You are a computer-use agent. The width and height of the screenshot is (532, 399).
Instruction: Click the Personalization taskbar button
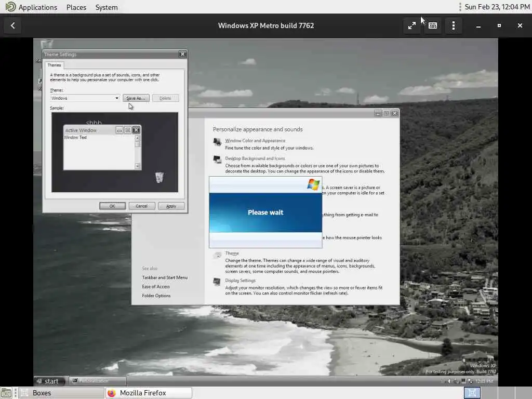pyautogui.click(x=98, y=381)
